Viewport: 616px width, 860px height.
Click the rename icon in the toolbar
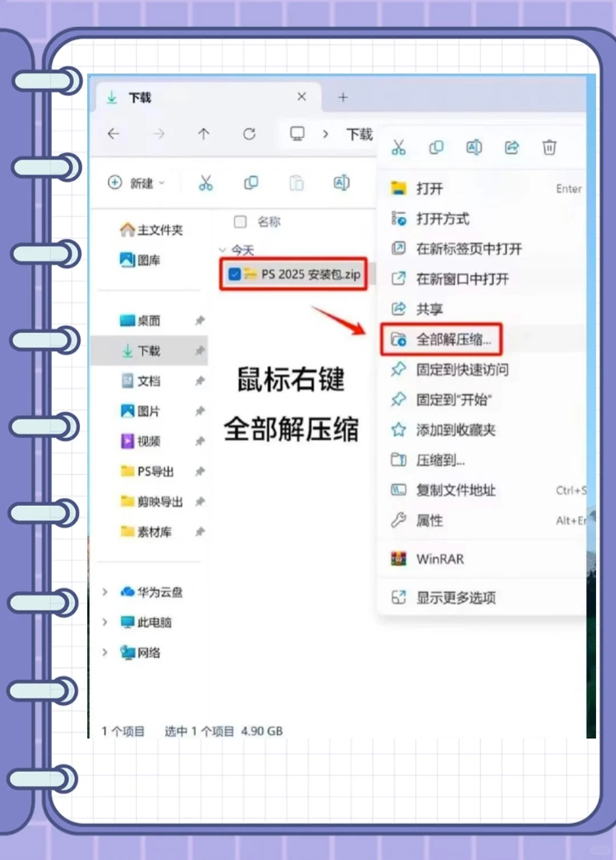(x=341, y=183)
